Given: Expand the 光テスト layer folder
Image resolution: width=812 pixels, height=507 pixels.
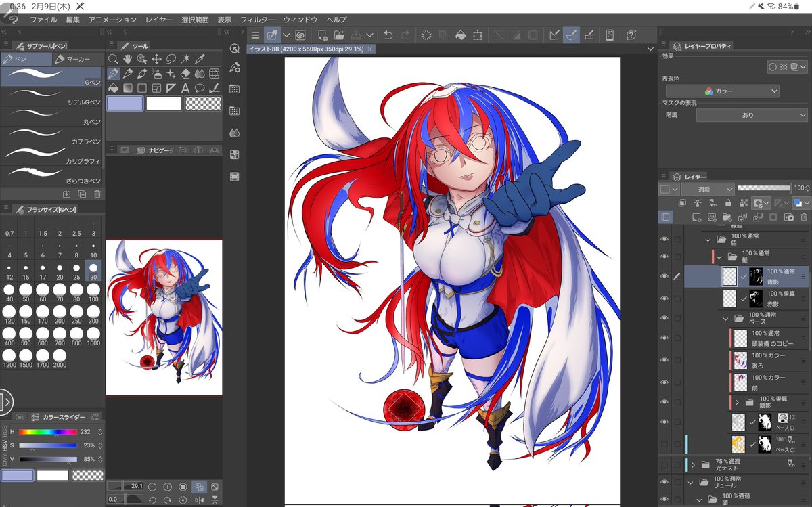Looking at the screenshot, I should (x=693, y=465).
